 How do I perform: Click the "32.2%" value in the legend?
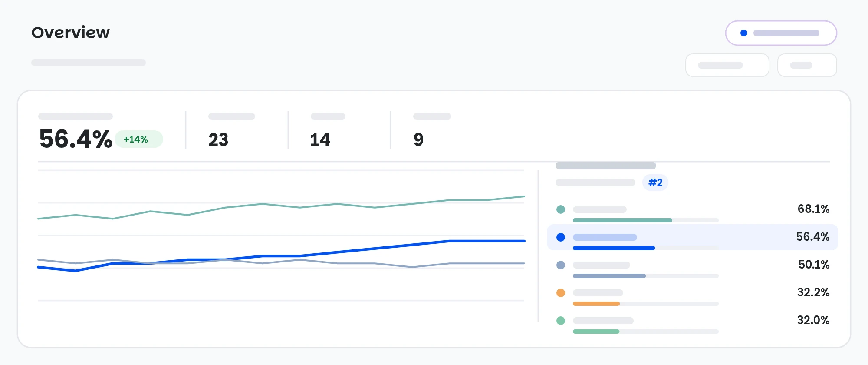pyautogui.click(x=813, y=292)
